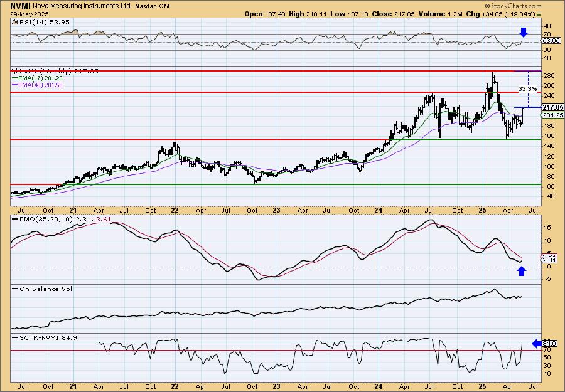The width and height of the screenshot is (565, 392).
Task: Click the RSI(14) 53.95 panel label
Action: coord(43,22)
